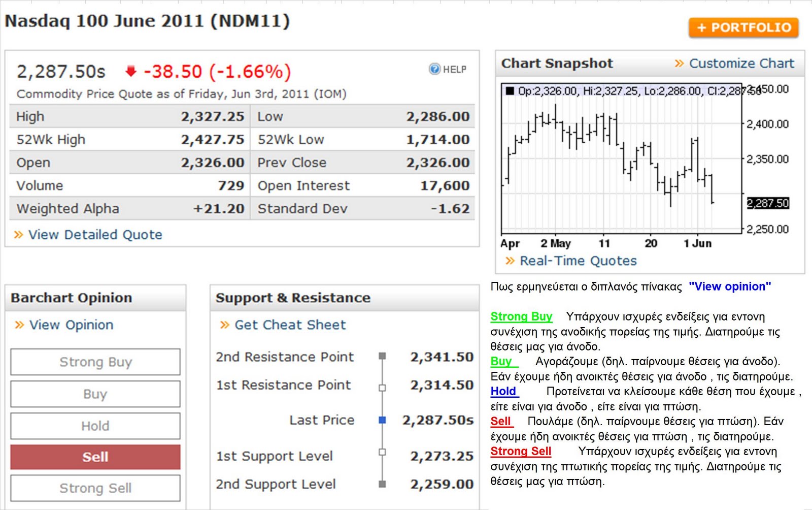Click the Open Interest value 17,600

[445, 186]
